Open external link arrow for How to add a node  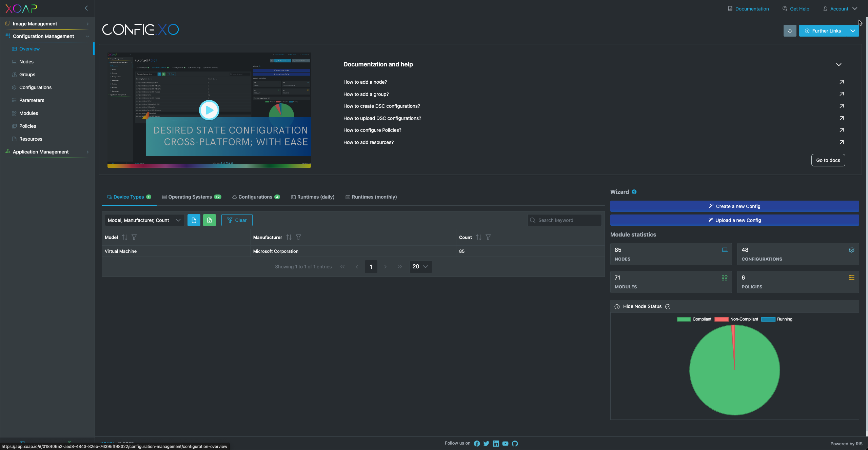click(x=841, y=82)
